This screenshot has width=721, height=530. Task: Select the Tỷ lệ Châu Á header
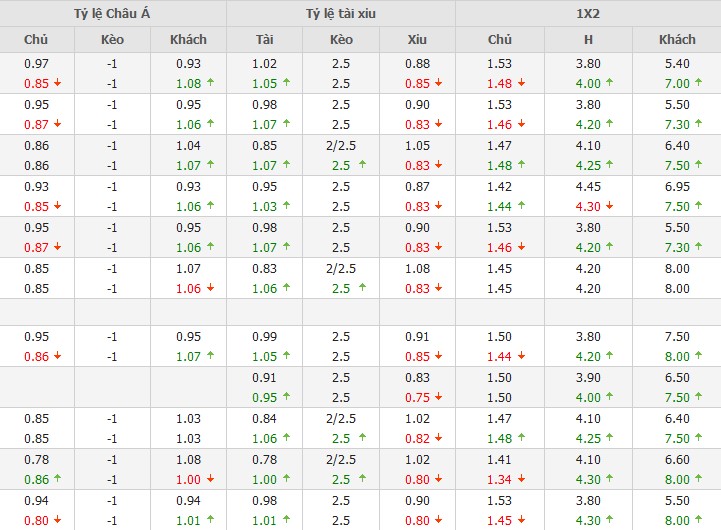click(113, 13)
